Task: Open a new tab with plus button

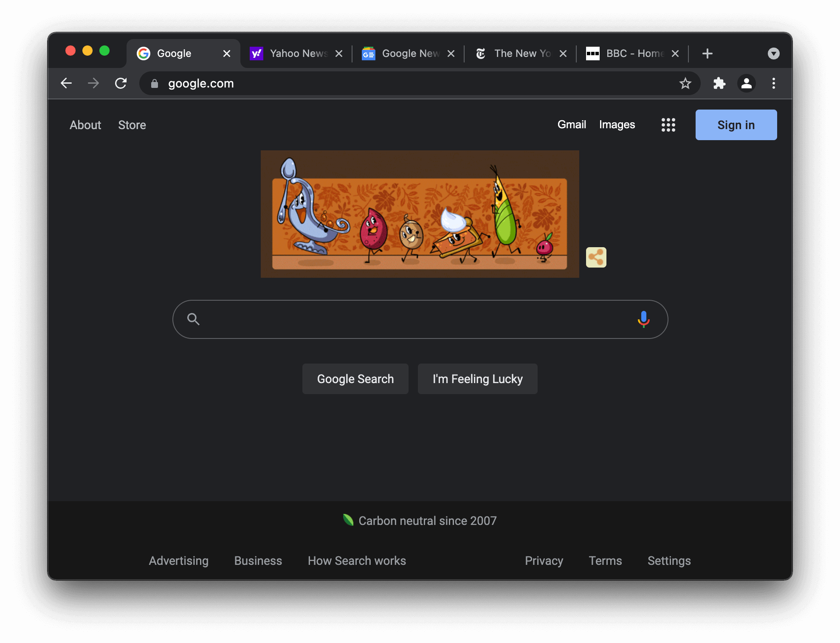Action: (707, 54)
